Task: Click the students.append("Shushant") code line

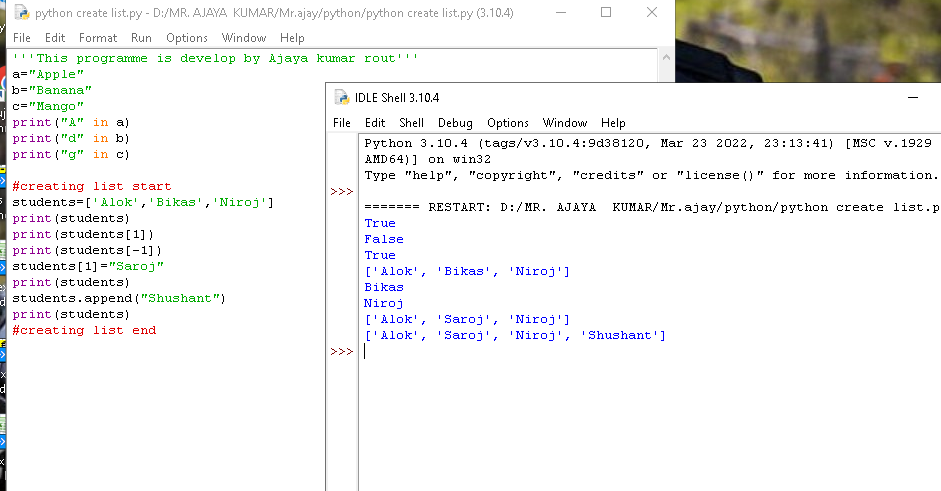Action: click(x=119, y=298)
